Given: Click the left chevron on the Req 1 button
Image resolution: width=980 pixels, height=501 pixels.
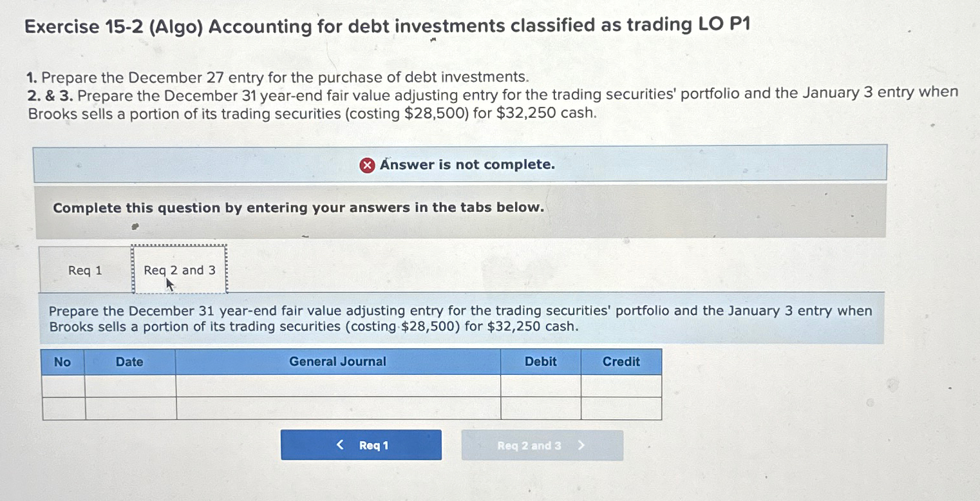Looking at the screenshot, I should (x=340, y=444).
